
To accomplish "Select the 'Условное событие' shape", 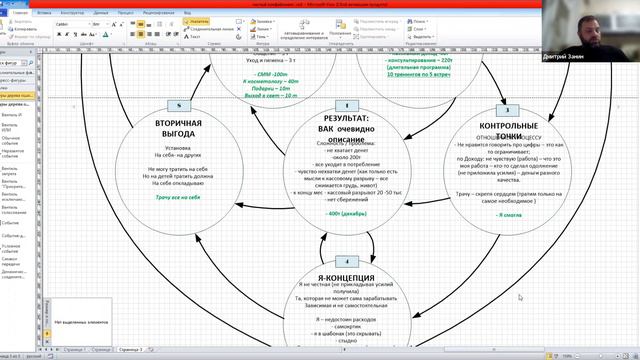I will click(x=11, y=249).
